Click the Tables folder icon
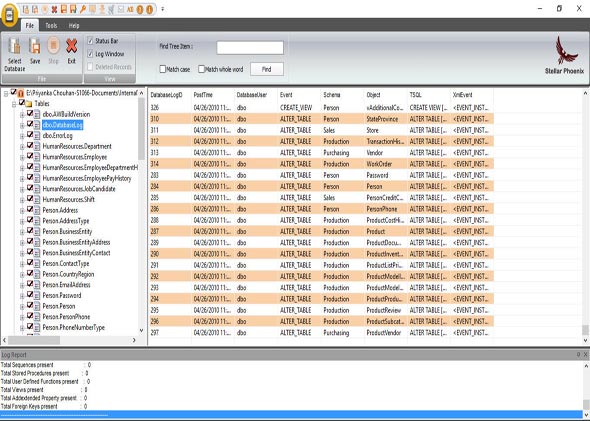 pyautogui.click(x=29, y=103)
